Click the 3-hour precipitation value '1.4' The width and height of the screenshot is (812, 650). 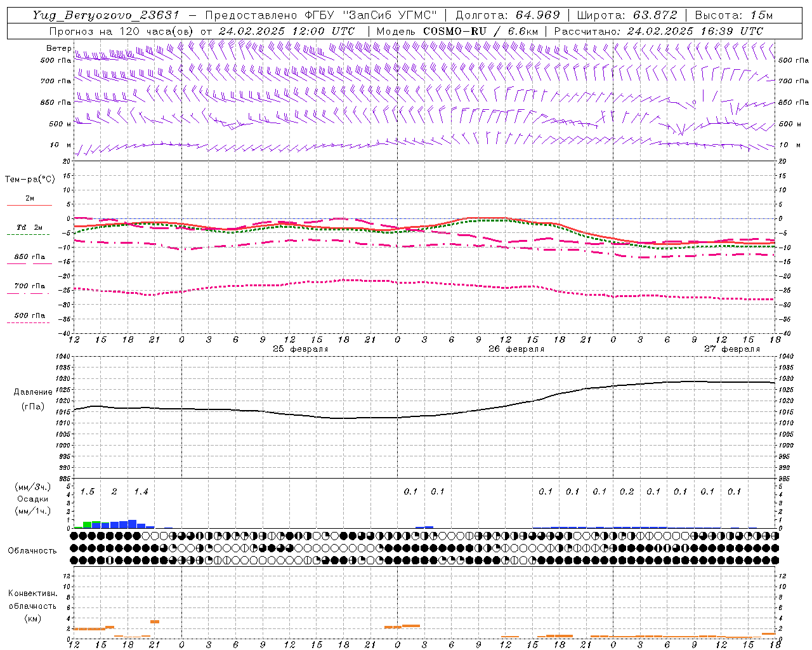coord(141,491)
